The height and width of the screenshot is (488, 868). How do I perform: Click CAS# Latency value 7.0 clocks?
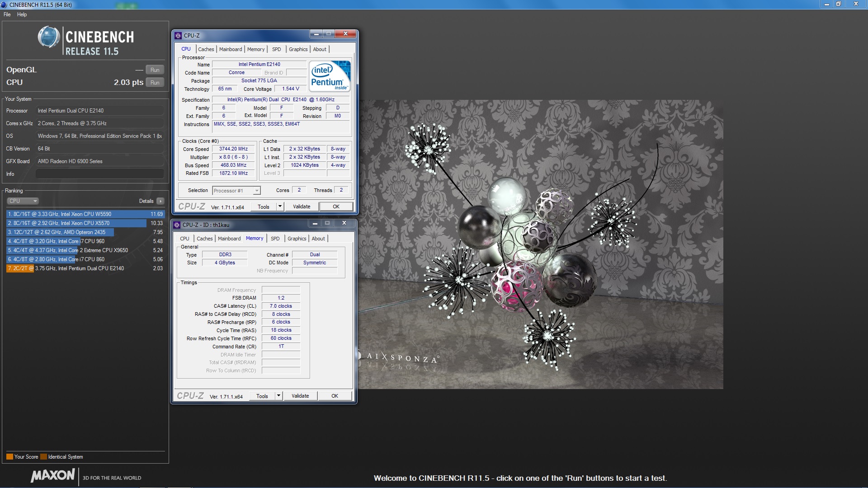coord(281,306)
